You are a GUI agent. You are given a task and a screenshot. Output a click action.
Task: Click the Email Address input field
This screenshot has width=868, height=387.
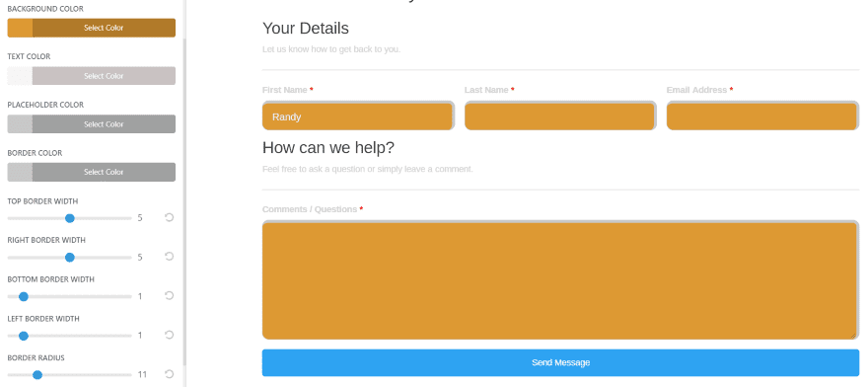pos(762,116)
